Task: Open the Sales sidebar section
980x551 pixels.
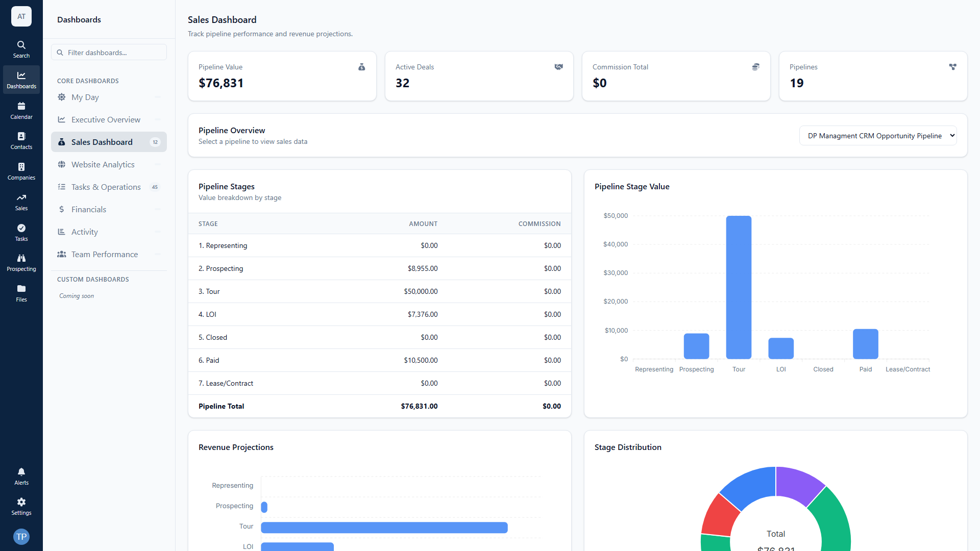Action: [21, 202]
